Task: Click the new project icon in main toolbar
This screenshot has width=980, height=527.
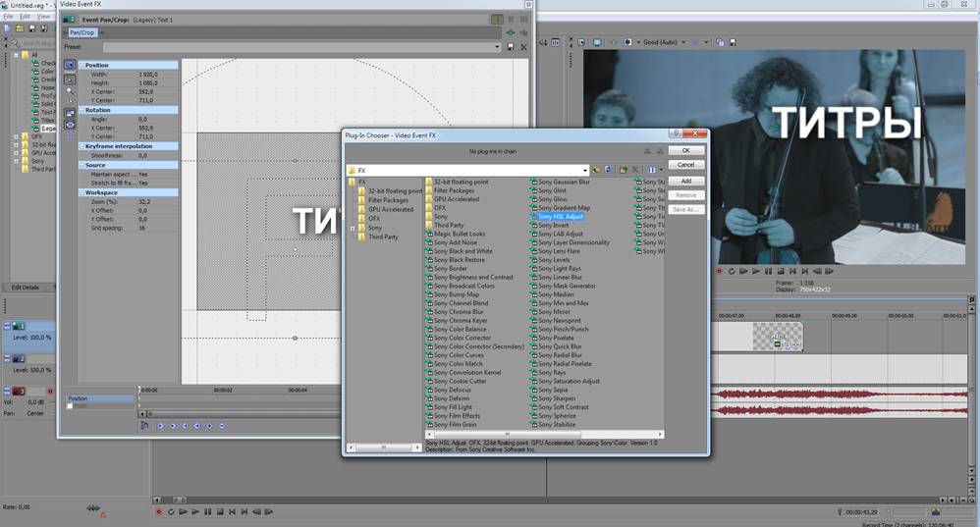Action: click(x=8, y=28)
